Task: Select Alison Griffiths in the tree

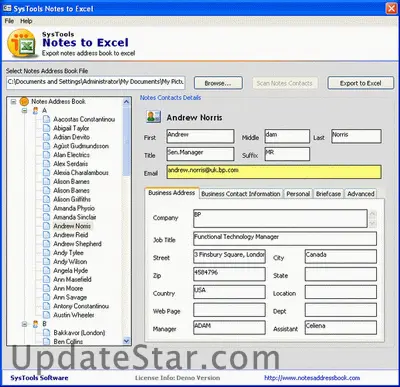Action: click(72, 199)
